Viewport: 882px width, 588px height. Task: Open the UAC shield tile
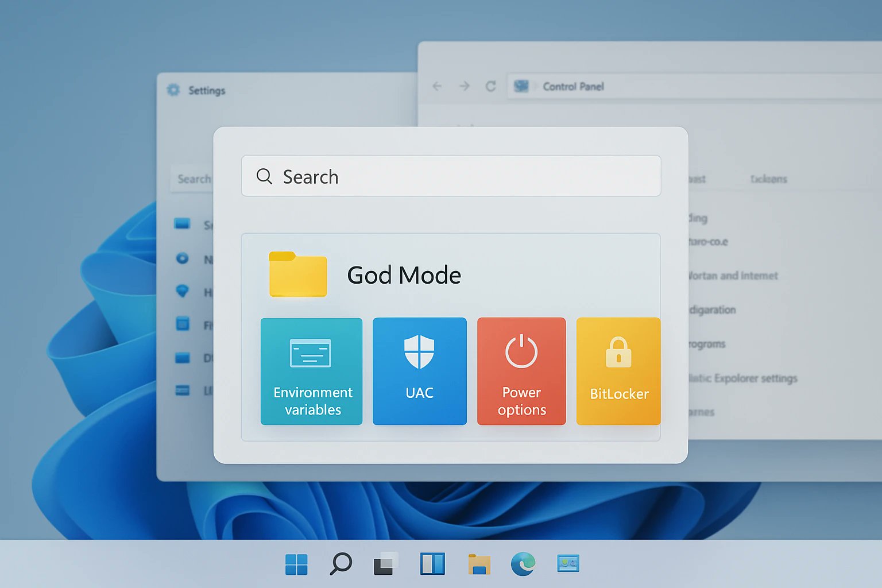pyautogui.click(x=420, y=372)
